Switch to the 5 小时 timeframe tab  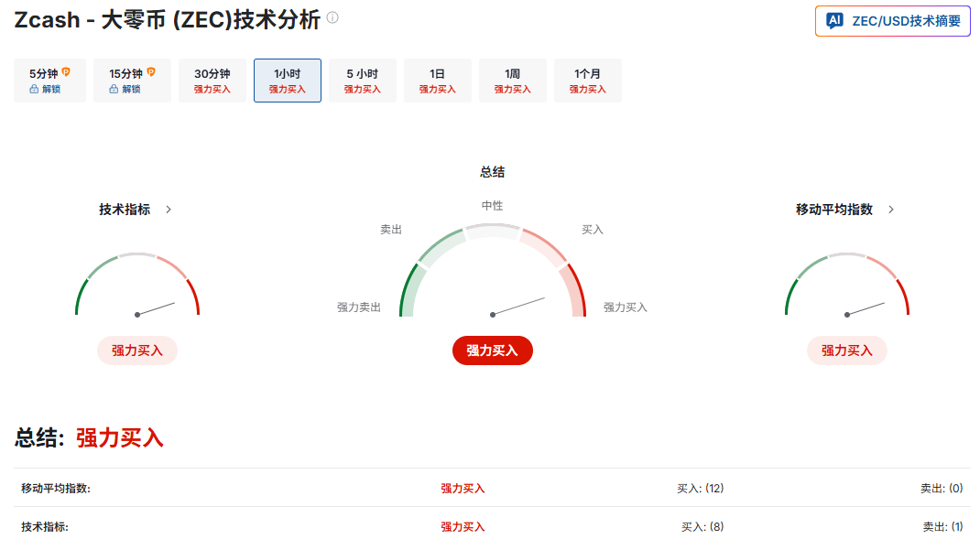click(363, 81)
